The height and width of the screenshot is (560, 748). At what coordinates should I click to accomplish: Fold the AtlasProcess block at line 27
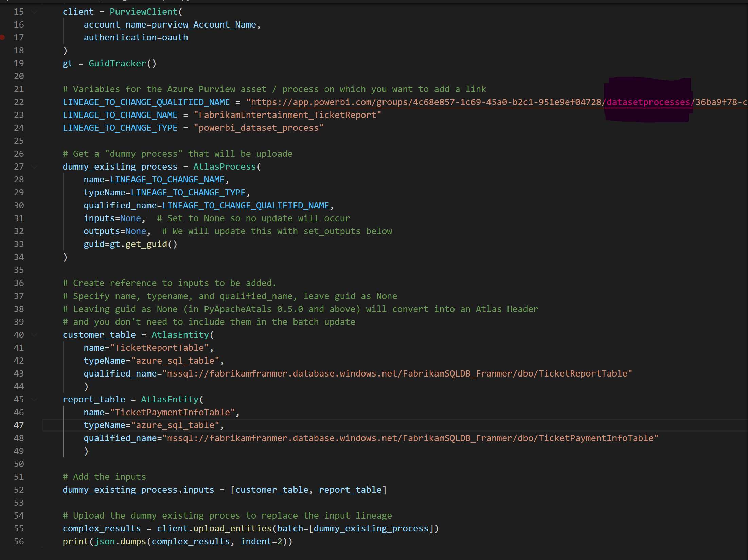coord(34,167)
